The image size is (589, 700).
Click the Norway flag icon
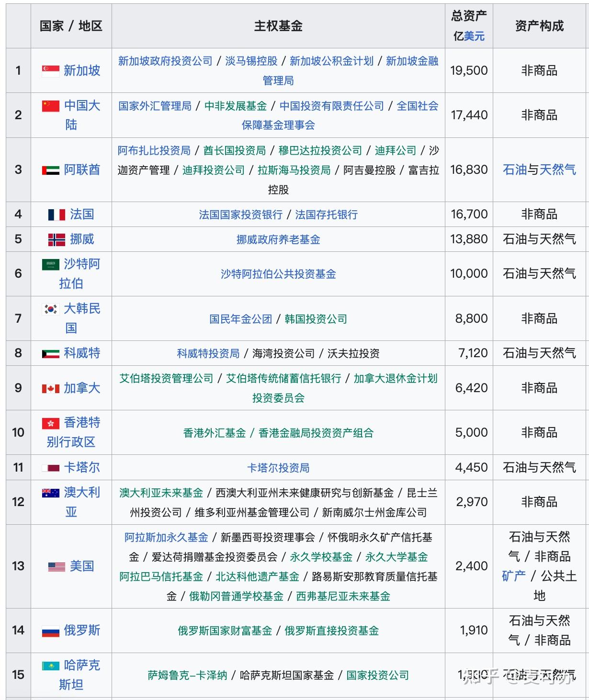click(56, 239)
